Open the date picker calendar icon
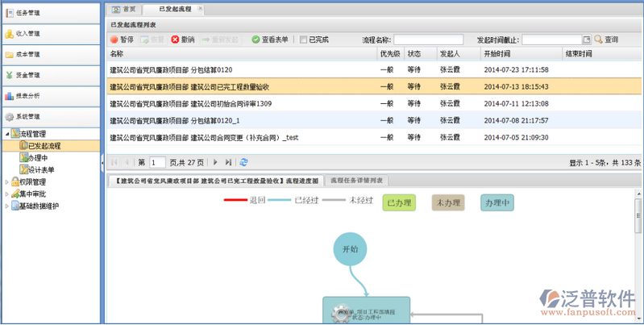This screenshot has height=325, width=644. pos(587,40)
